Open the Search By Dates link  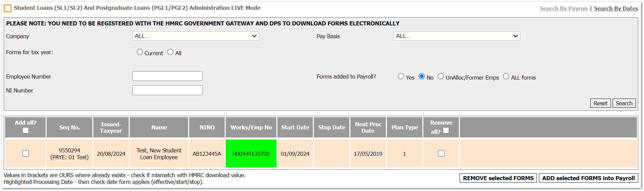[616, 8]
